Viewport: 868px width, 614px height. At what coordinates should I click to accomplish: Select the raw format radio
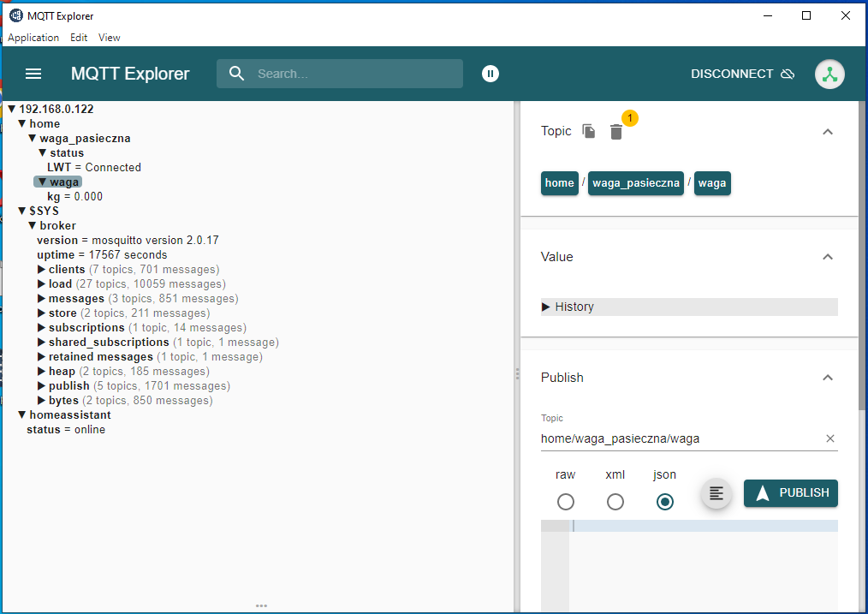pyautogui.click(x=565, y=502)
